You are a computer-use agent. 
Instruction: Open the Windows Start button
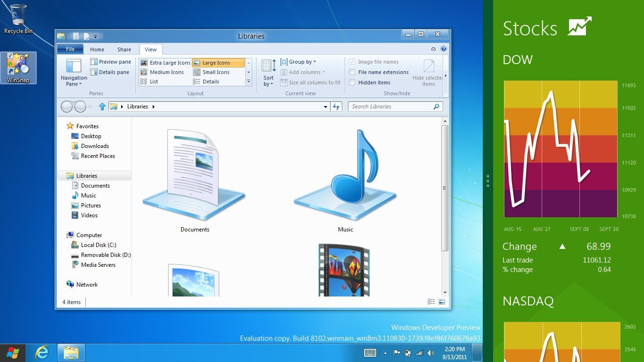pyautogui.click(x=13, y=353)
